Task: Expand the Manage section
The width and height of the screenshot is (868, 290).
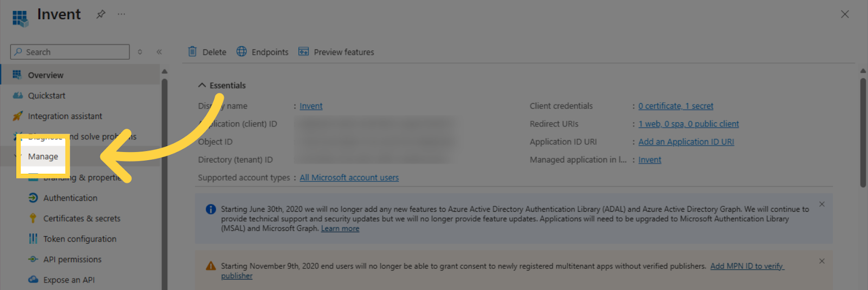Action: (43, 156)
